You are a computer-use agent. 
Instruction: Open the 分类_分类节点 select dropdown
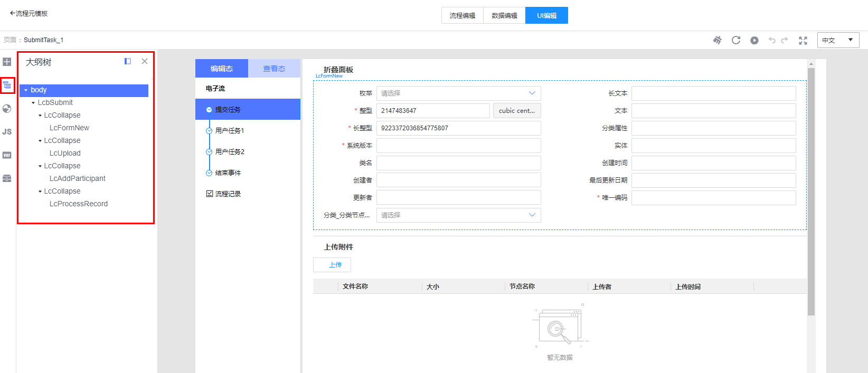458,215
